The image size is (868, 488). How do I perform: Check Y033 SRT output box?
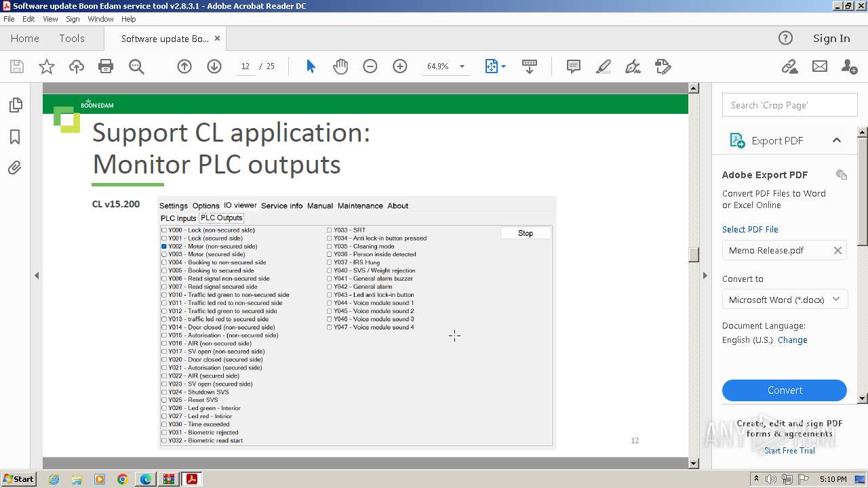pyautogui.click(x=330, y=230)
